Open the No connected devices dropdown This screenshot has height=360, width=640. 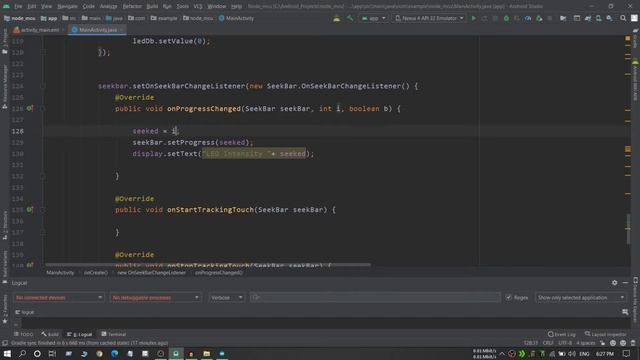[x=59, y=297]
